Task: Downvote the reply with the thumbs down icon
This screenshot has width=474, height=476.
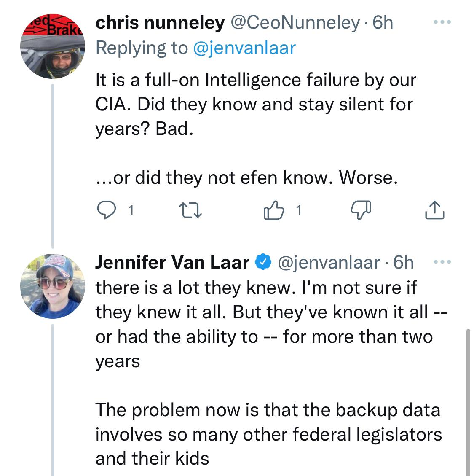Action: pyautogui.click(x=361, y=210)
